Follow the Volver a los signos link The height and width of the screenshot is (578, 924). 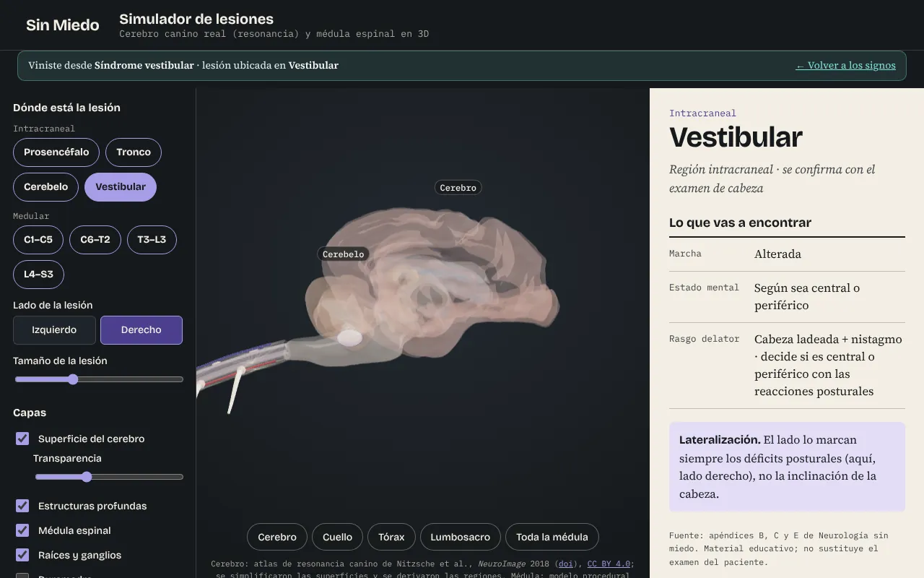click(x=846, y=66)
